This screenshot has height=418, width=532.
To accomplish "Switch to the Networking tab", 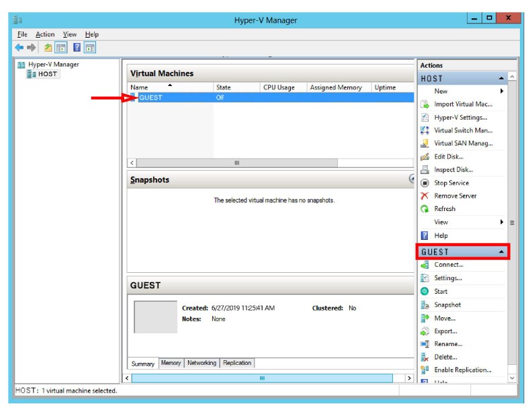I will 202,363.
